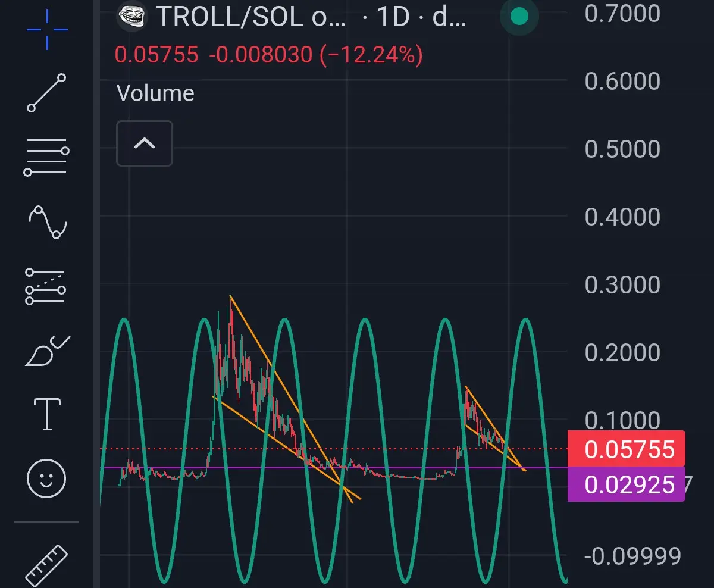Image resolution: width=714 pixels, height=588 pixels.
Task: Collapse the indicator legend with chevron
Action: pyautogui.click(x=145, y=143)
